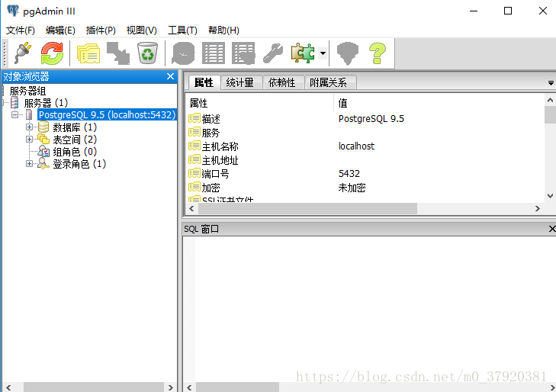Open the SQL query tool icon
This screenshot has width=556, height=392.
coord(183,53)
